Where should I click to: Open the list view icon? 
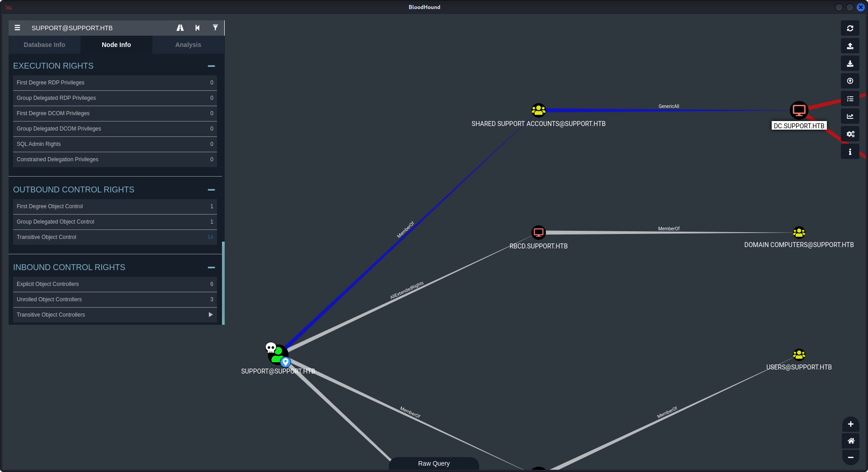click(850, 99)
